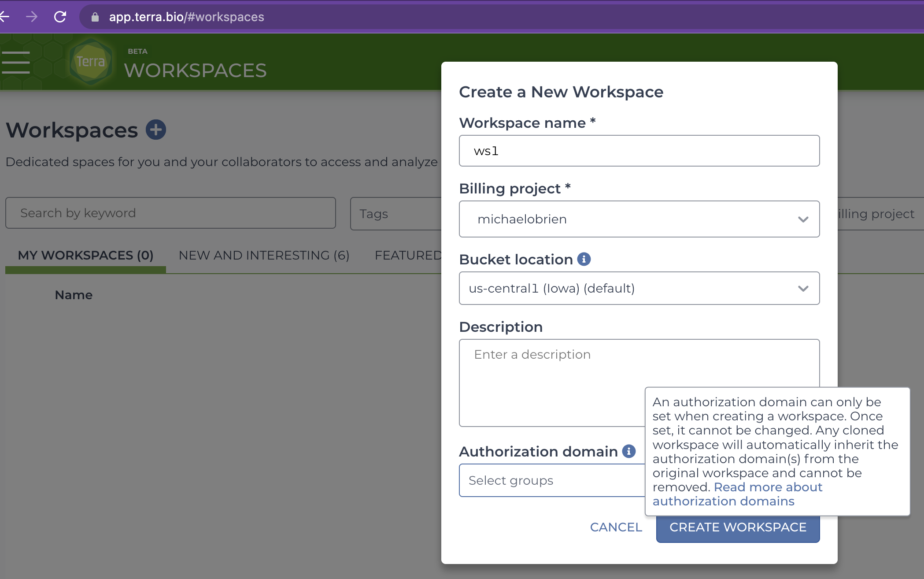Cancel workspace creation
This screenshot has width=924, height=579.
coord(616,527)
